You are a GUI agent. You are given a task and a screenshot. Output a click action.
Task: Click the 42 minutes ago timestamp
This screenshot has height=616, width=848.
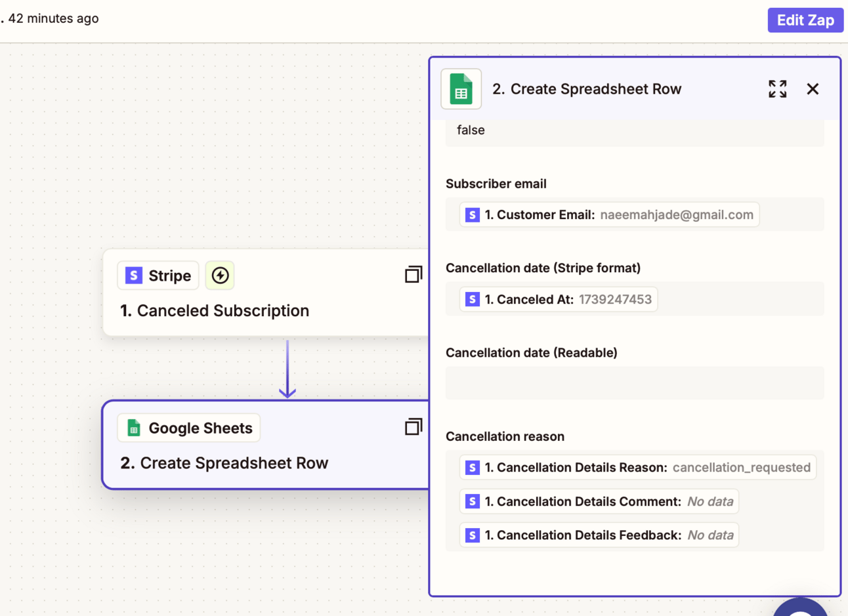53,18
